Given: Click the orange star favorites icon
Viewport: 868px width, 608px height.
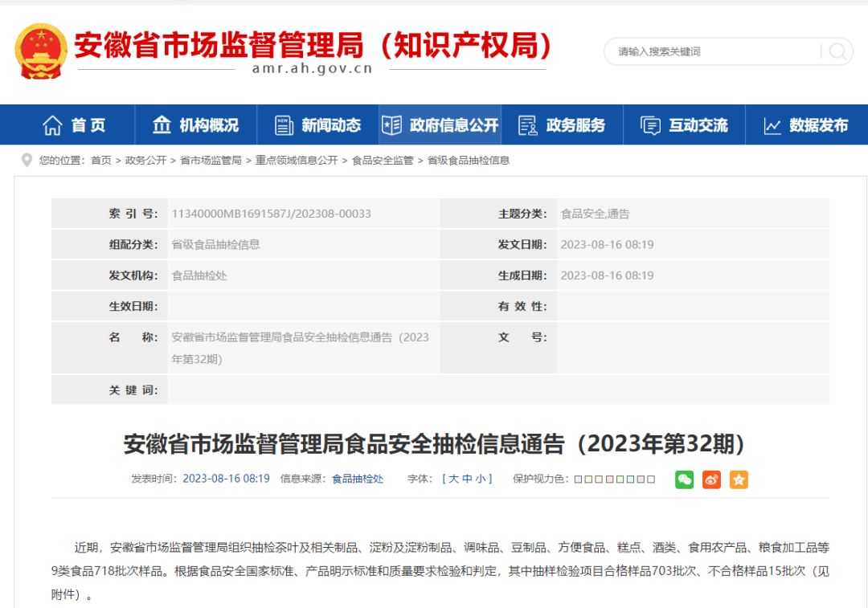Looking at the screenshot, I should point(739,479).
